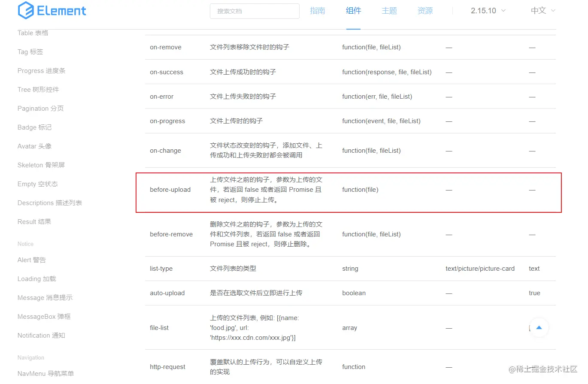
Task: Switch to the 主题 tab
Action: pos(389,11)
